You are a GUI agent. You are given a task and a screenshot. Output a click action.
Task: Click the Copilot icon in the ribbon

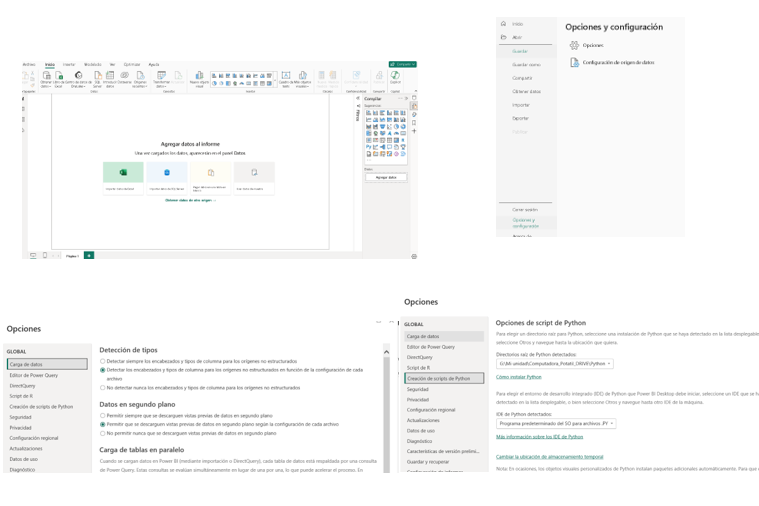[x=395, y=75]
